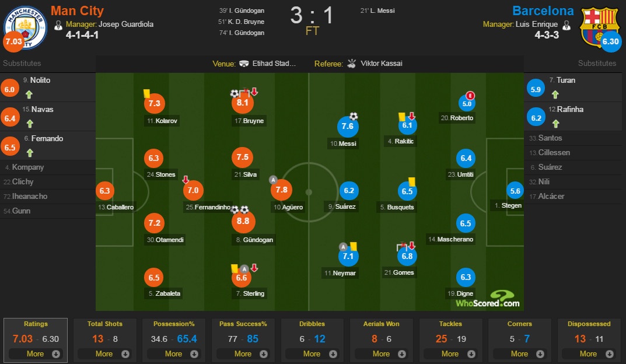Open the red card icon on Roberto

click(x=468, y=96)
